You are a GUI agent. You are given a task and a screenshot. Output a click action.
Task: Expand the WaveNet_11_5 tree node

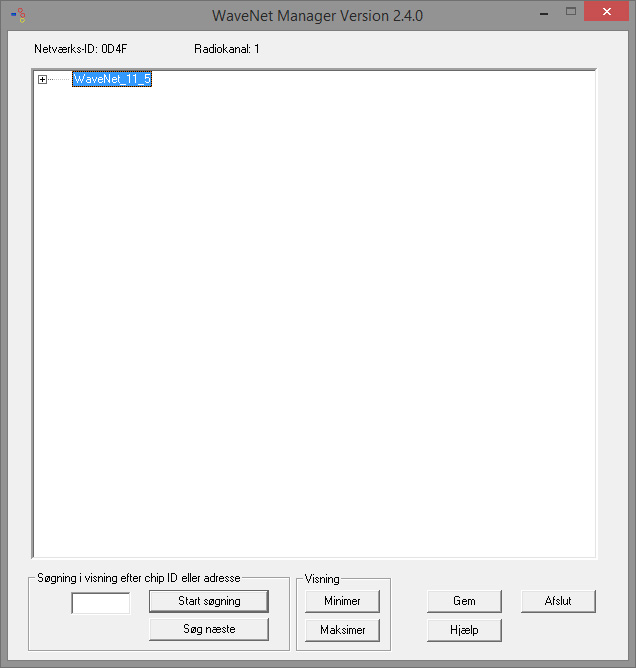tap(42, 80)
